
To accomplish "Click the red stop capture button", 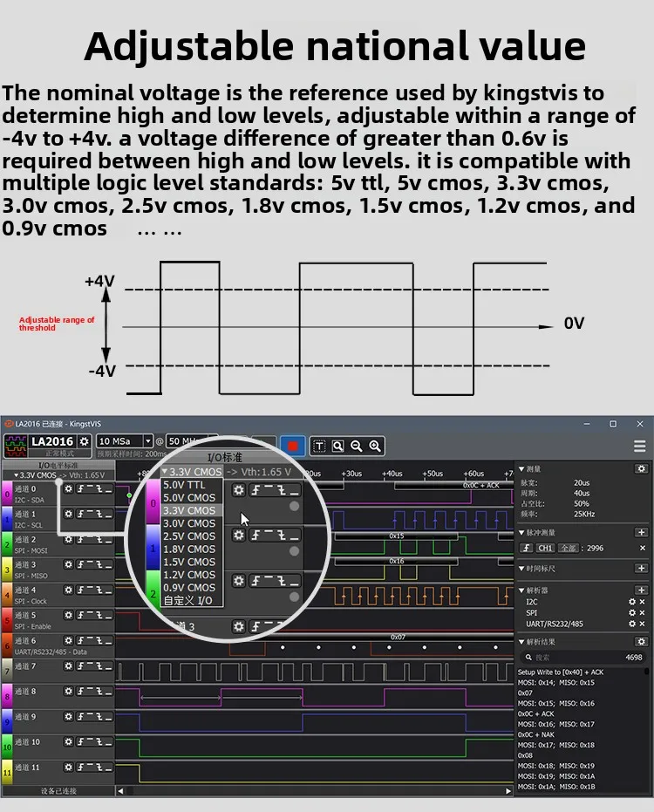I will (293, 446).
